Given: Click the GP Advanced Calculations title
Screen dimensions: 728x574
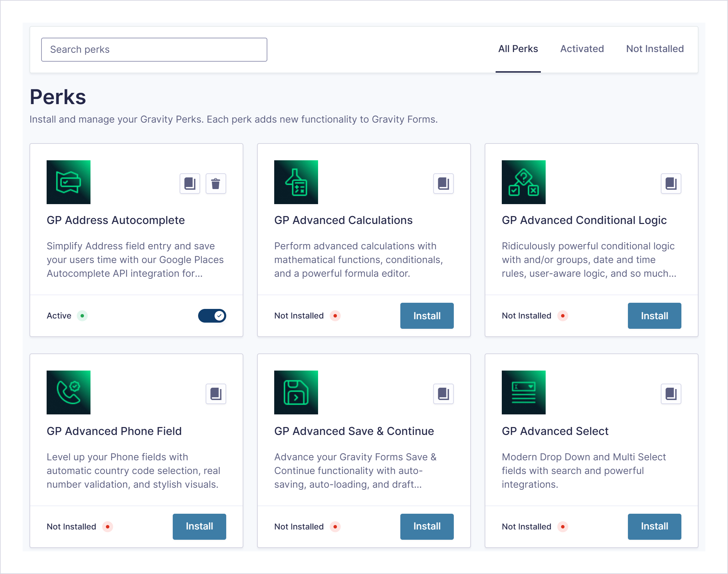Looking at the screenshot, I should [x=343, y=220].
